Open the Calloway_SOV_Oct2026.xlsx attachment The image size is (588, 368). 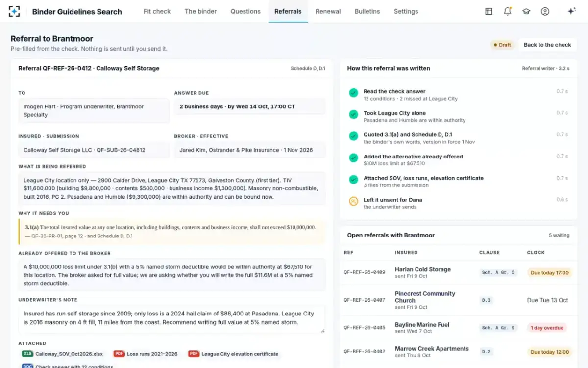[x=63, y=354]
